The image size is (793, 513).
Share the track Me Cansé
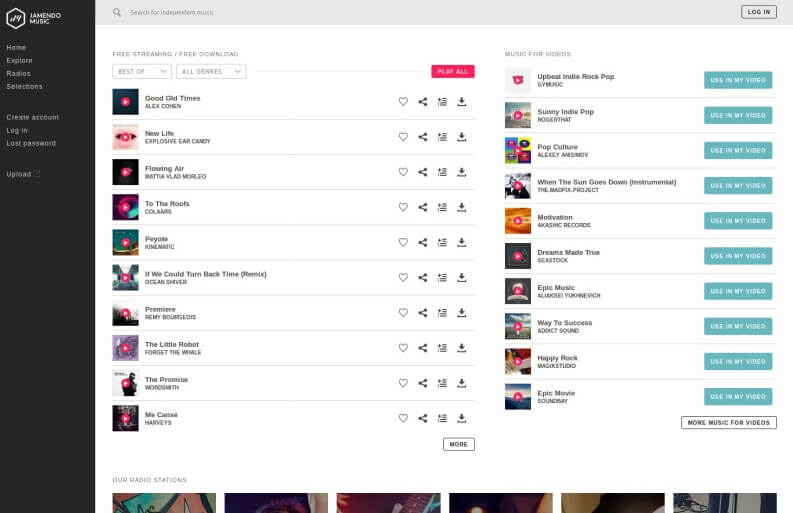(423, 418)
